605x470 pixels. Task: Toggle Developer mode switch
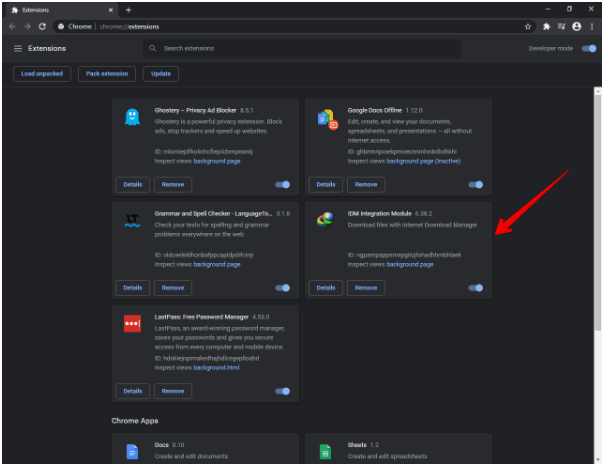[589, 48]
